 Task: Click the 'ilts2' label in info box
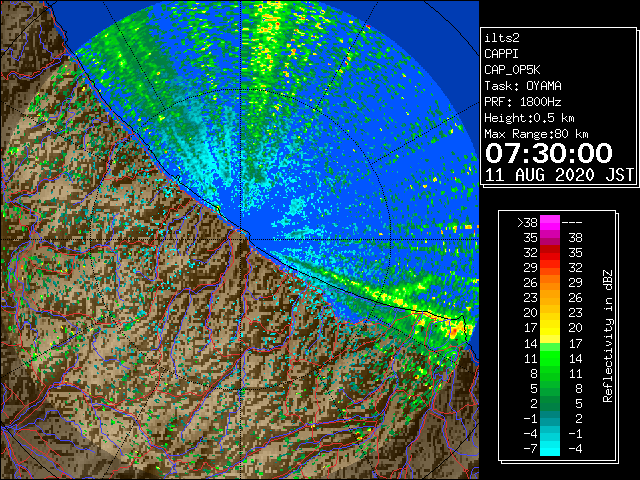tap(502, 38)
